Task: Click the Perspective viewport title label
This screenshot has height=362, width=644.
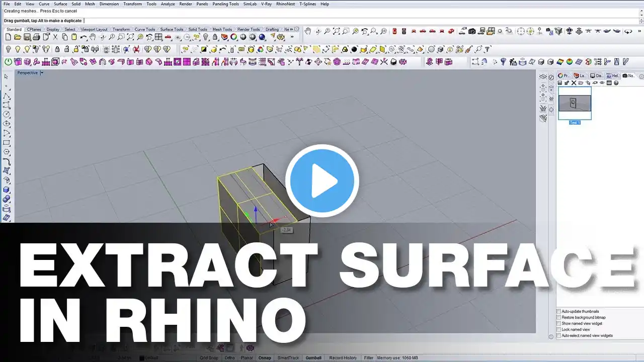Action: pyautogui.click(x=28, y=73)
